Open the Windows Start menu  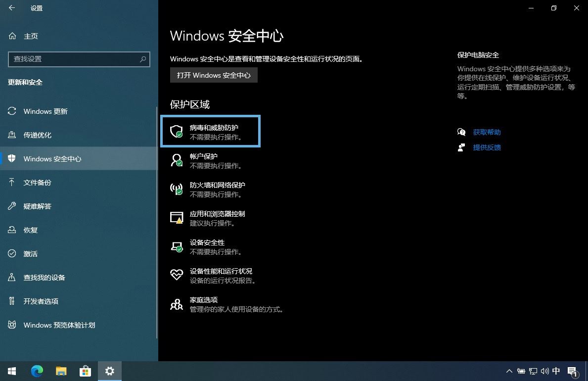12,371
